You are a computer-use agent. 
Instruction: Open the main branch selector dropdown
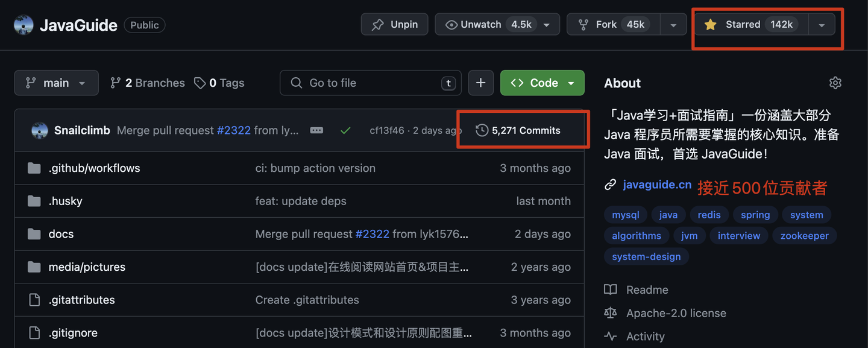(56, 83)
